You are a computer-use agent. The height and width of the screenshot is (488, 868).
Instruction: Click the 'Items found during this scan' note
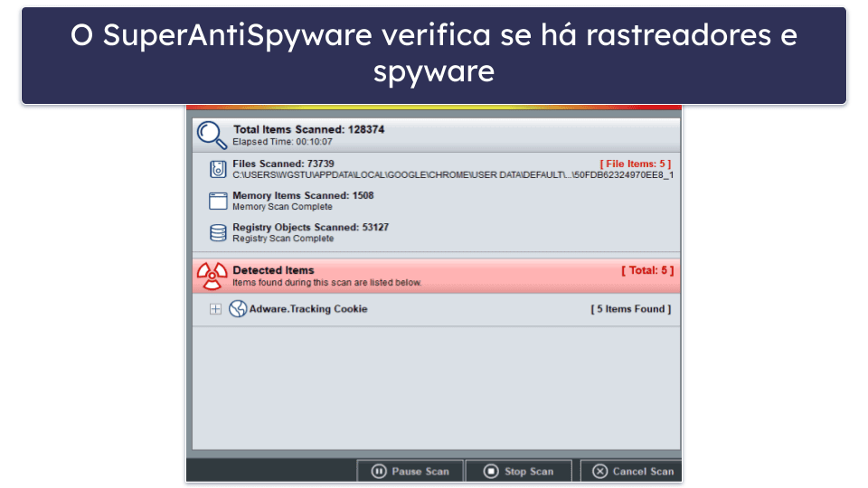(x=326, y=283)
